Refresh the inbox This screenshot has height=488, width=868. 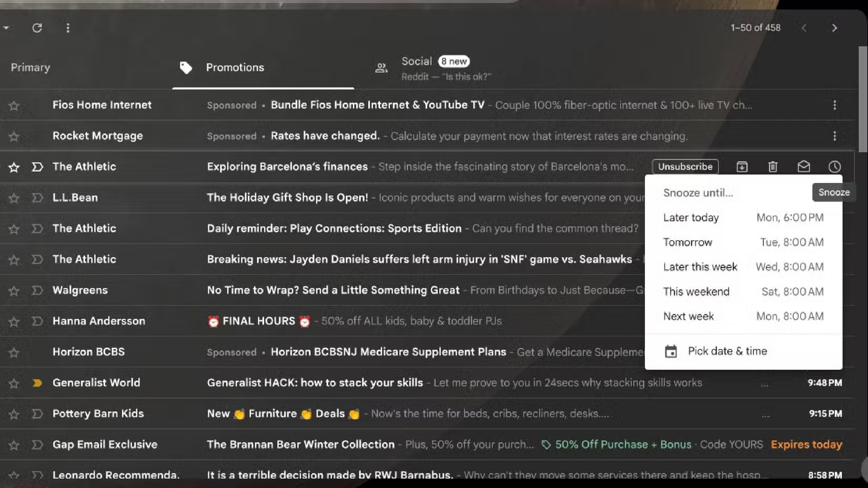37,28
